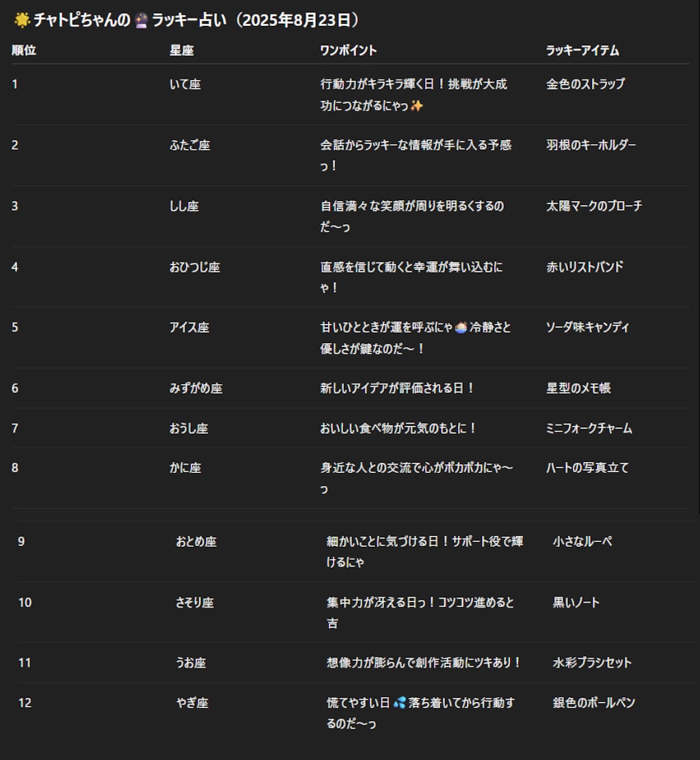The width and height of the screenshot is (700, 760).
Task: Select the みずがめ座 zodiac cell
Action: pyautogui.click(x=196, y=388)
